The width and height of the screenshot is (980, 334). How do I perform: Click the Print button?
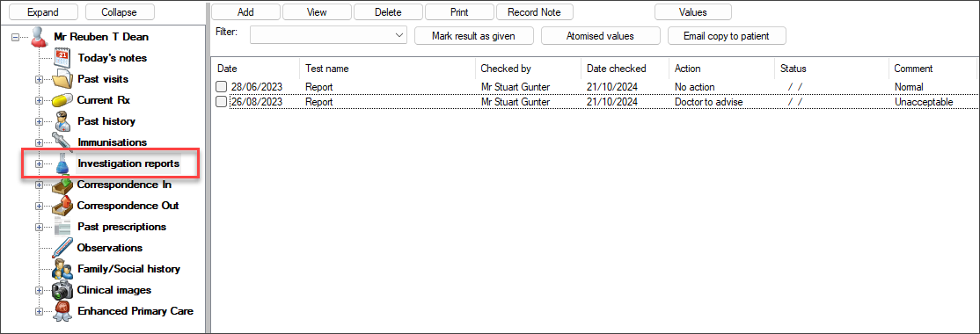[x=459, y=11]
